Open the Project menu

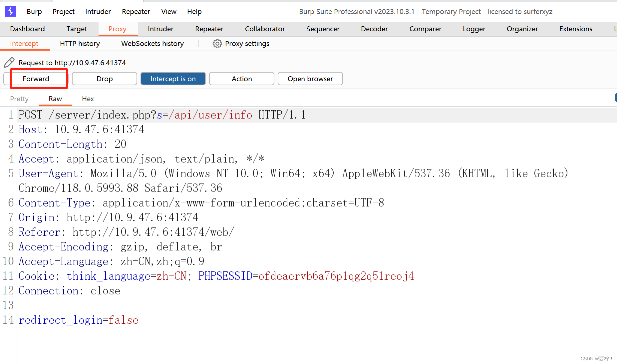pyautogui.click(x=64, y=11)
